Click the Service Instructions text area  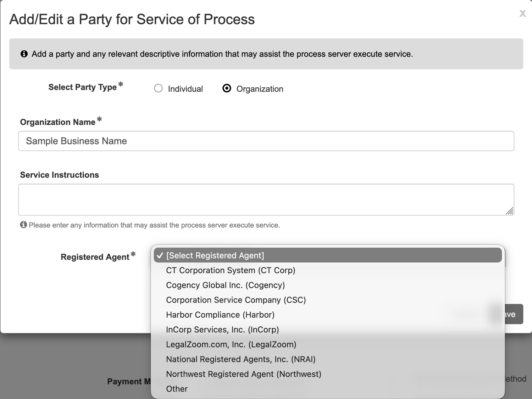[266, 199]
